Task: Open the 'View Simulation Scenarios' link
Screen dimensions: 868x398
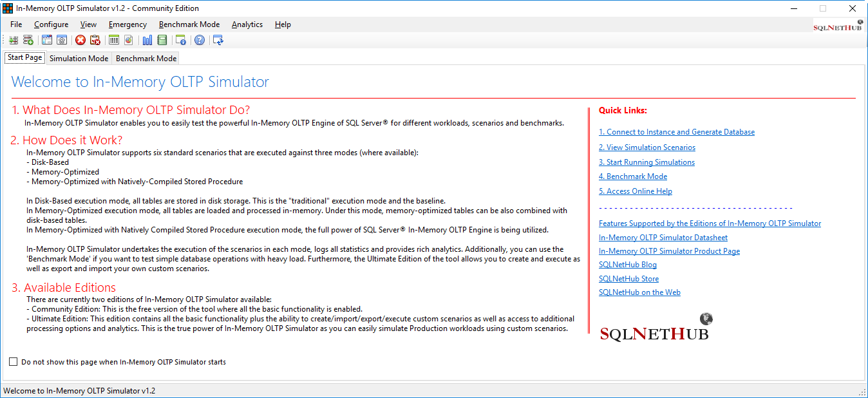Action: click(647, 147)
